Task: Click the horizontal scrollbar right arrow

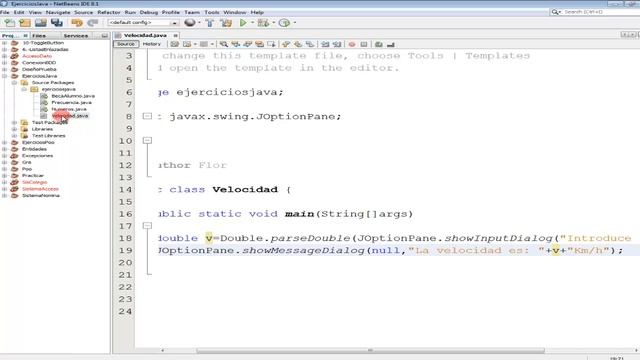Action: pyautogui.click(x=636, y=351)
